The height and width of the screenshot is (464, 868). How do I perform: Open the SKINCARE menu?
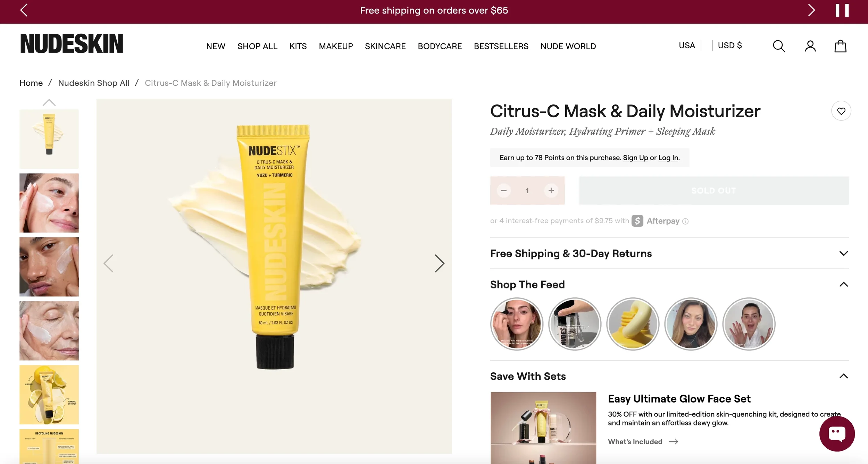coord(385,46)
